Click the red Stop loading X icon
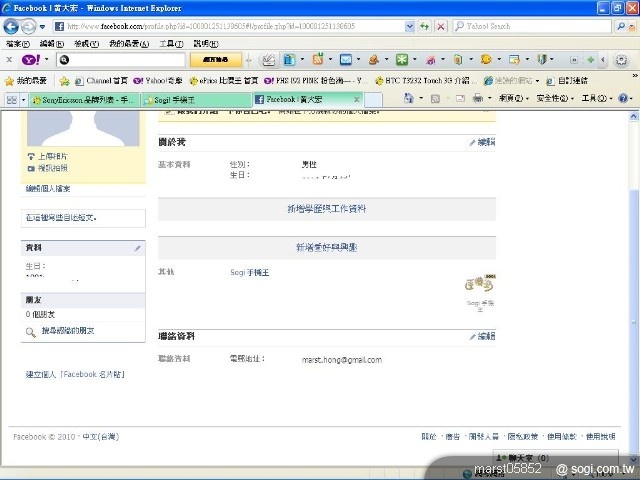 coord(441,27)
